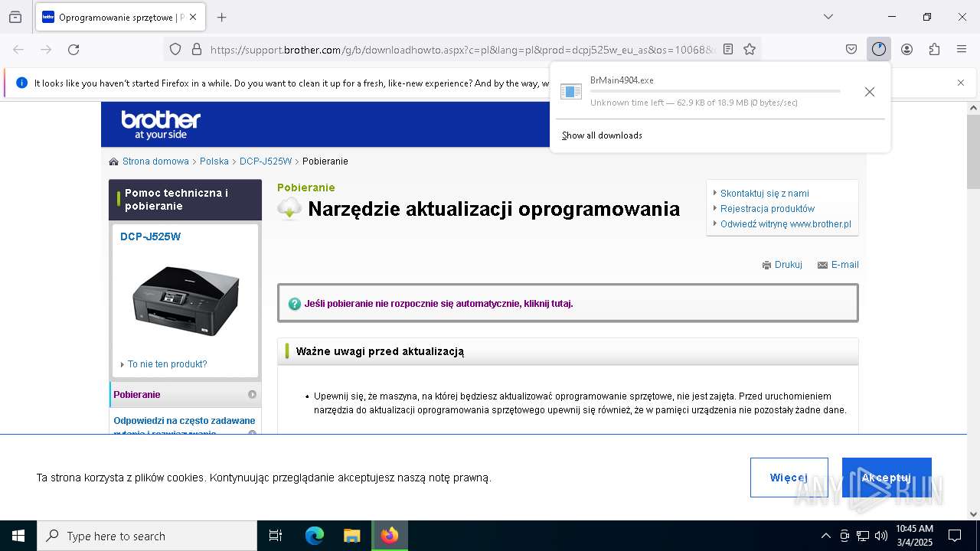Cancel the BrMain4904.exe download
Screen dimensions: 980x551
(870, 92)
